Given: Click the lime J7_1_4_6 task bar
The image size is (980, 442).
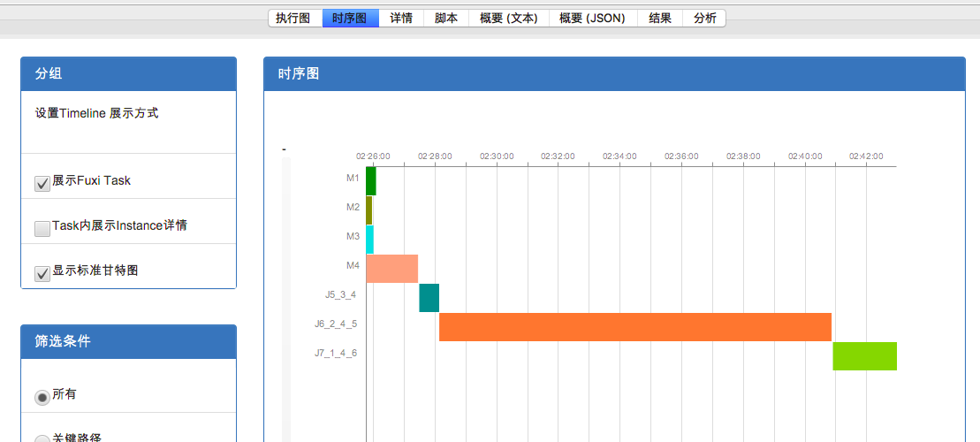Looking at the screenshot, I should point(865,356).
